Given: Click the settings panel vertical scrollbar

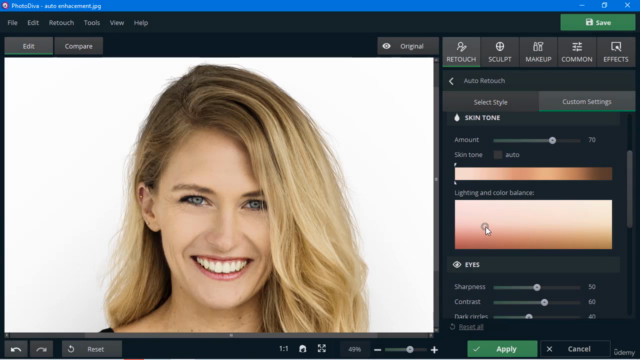Looking at the screenshot, I should (630, 189).
